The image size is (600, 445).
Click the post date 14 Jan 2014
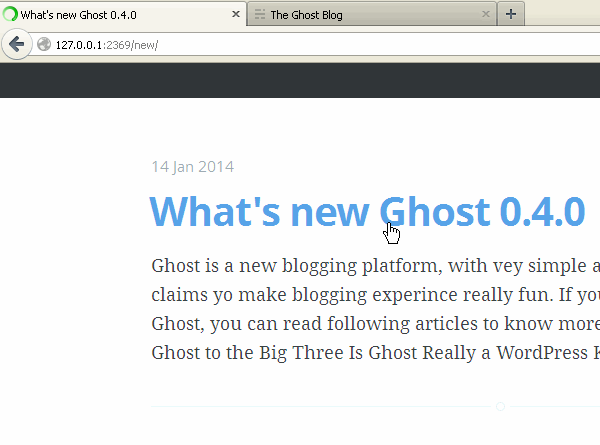point(192,167)
